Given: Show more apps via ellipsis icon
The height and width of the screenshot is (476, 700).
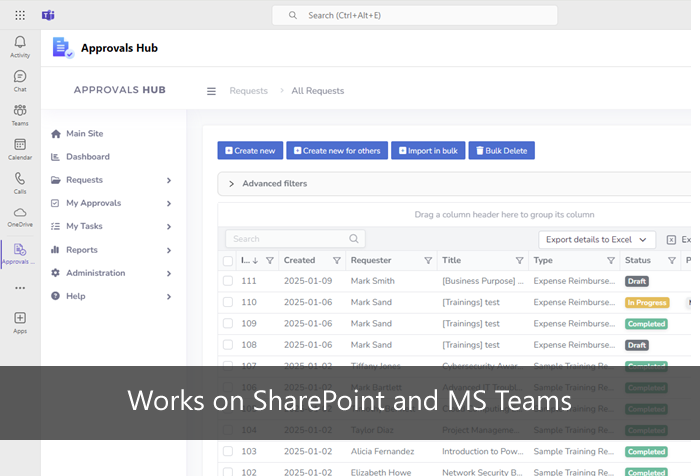Looking at the screenshot, I should [x=20, y=288].
